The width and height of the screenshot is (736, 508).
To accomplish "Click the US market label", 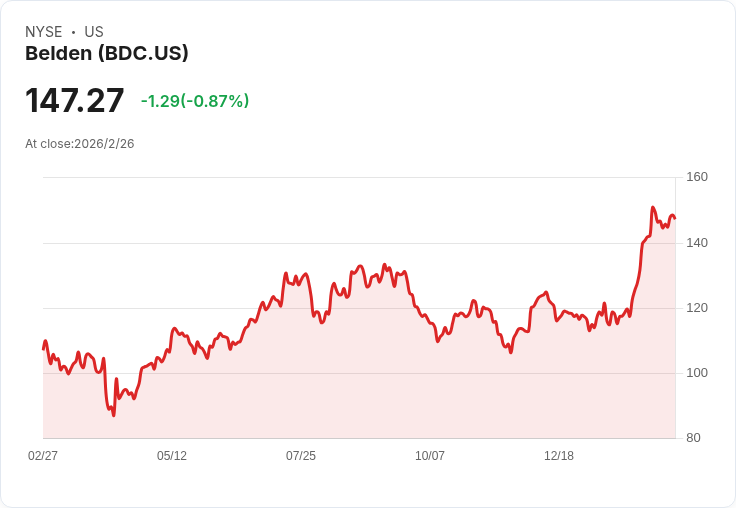I will tap(94, 32).
